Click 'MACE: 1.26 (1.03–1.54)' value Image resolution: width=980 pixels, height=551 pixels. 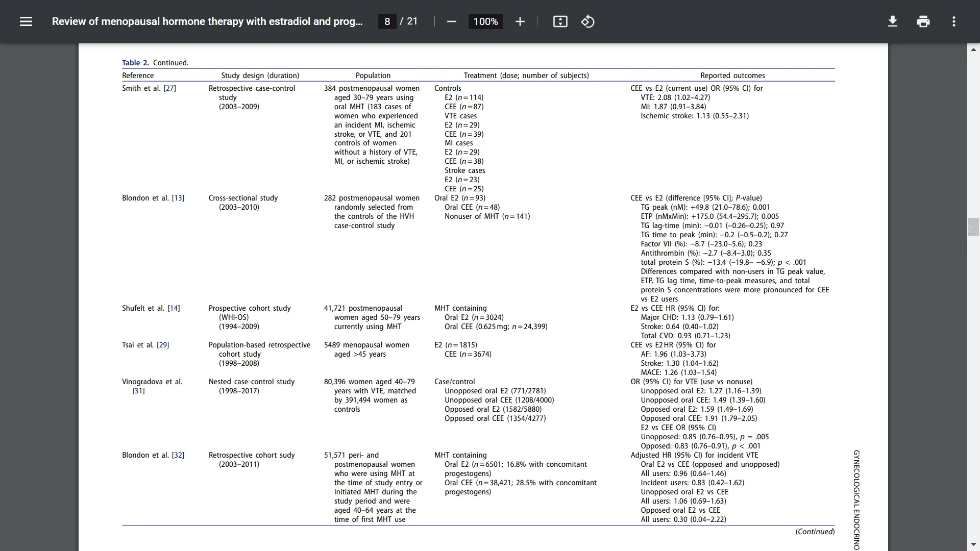[678, 372]
